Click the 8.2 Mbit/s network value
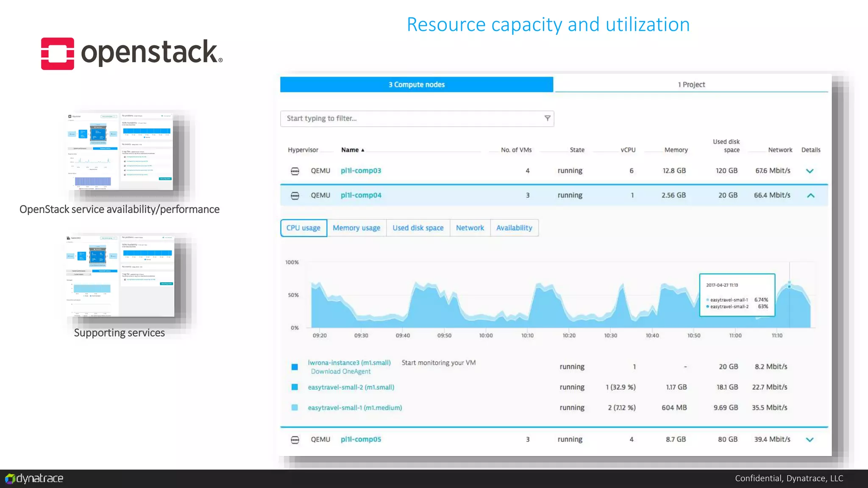The image size is (868, 488). coord(771,367)
